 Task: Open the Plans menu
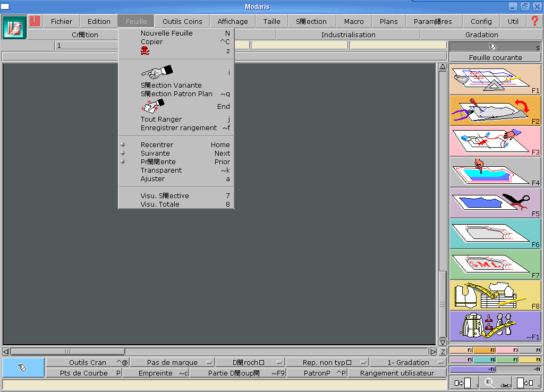388,21
